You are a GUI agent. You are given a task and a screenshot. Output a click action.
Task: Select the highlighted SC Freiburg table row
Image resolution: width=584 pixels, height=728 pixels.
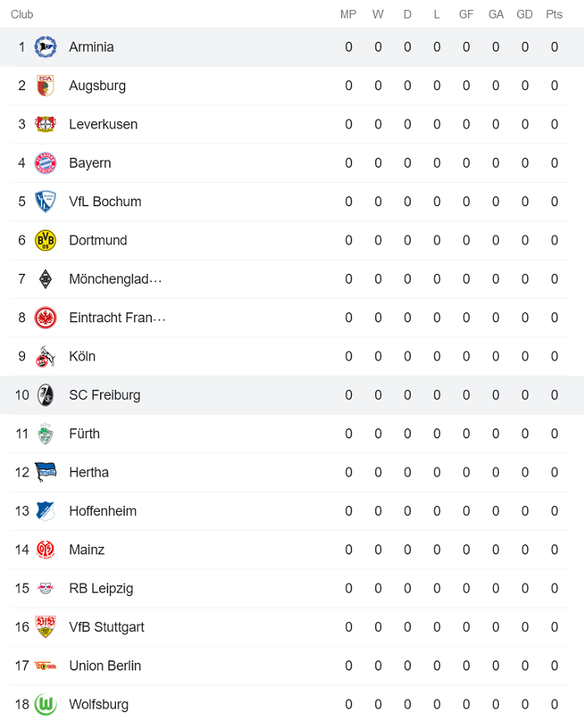pos(292,394)
